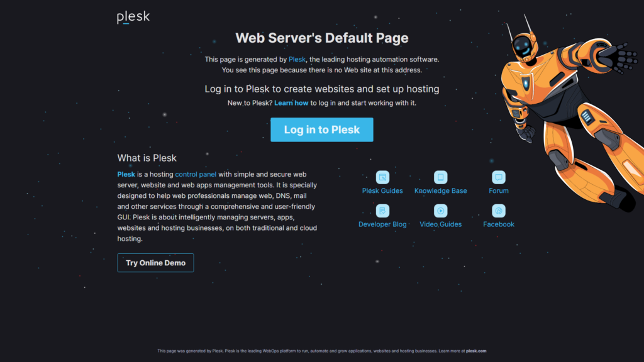The width and height of the screenshot is (644, 362).
Task: Click the Log in to Plesk button
Action: pyautogui.click(x=322, y=129)
